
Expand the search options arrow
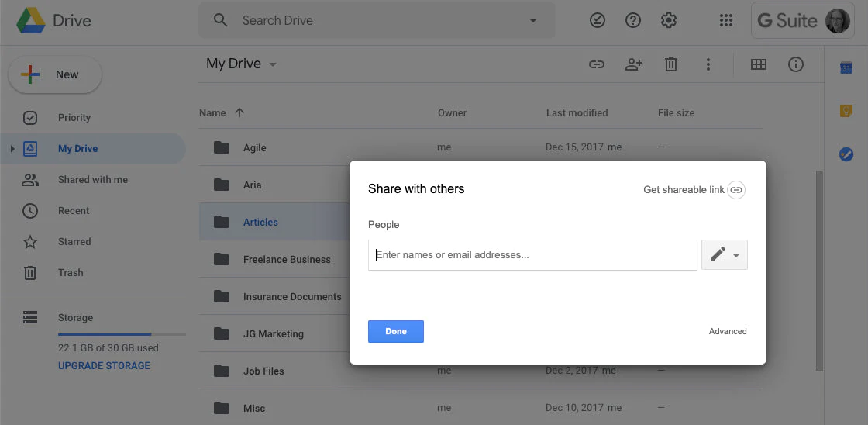[x=532, y=20]
